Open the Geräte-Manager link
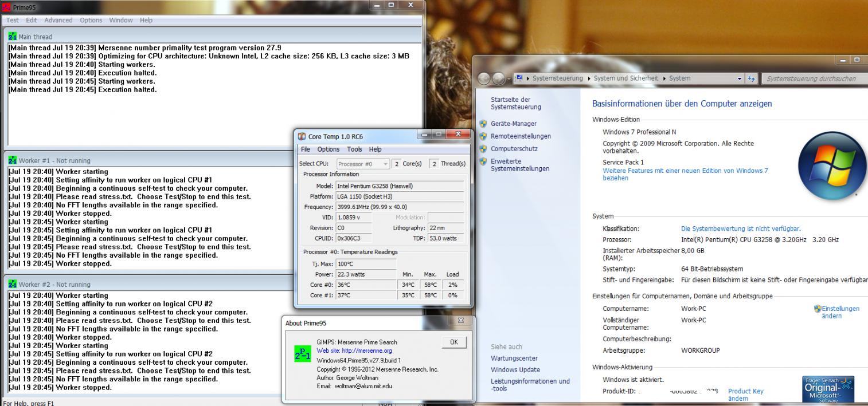This screenshot has height=406, width=868. coord(514,124)
